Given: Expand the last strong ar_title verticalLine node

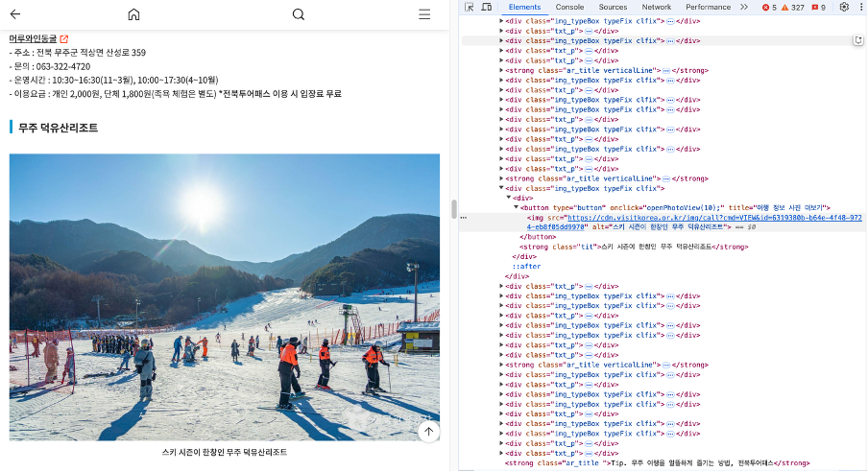Looking at the screenshot, I should click(501, 365).
